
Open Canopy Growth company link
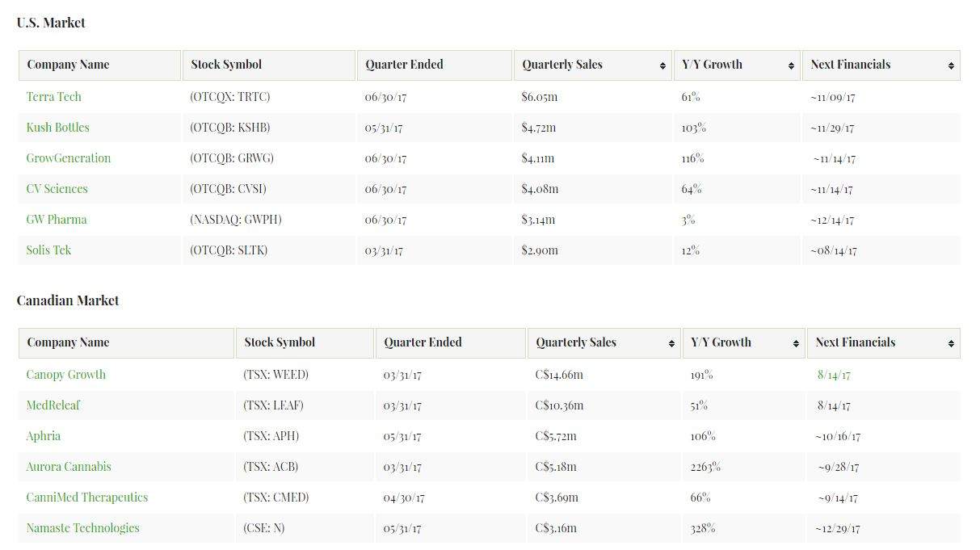tap(65, 375)
